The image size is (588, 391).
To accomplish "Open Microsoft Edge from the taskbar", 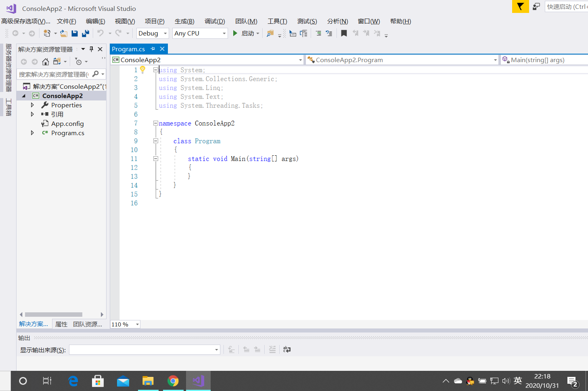I will 73,381.
